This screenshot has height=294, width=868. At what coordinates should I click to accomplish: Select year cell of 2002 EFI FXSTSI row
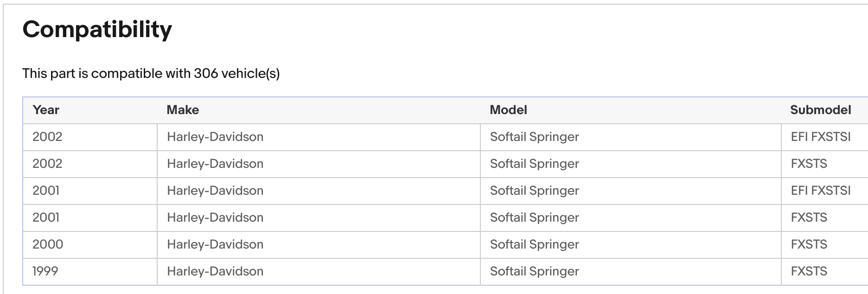click(x=47, y=137)
